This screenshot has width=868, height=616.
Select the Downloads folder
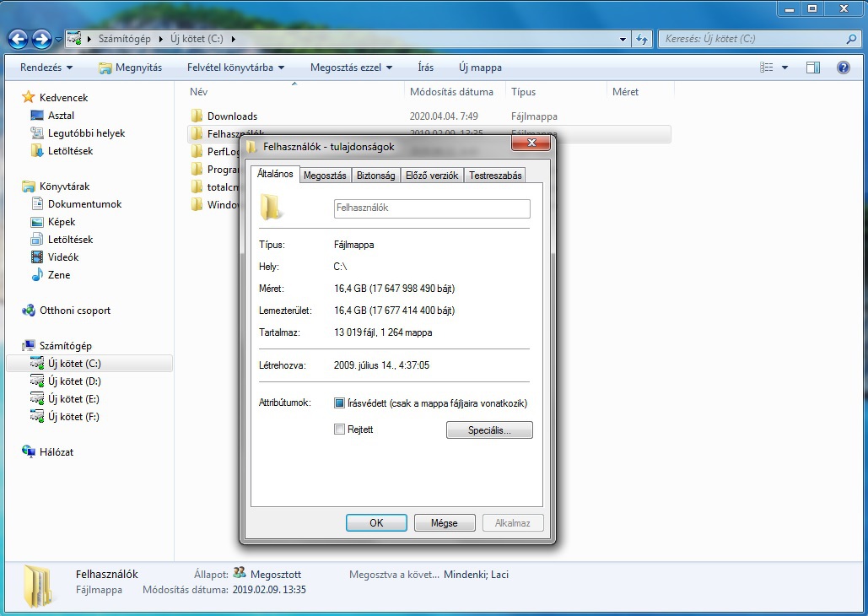click(x=232, y=116)
